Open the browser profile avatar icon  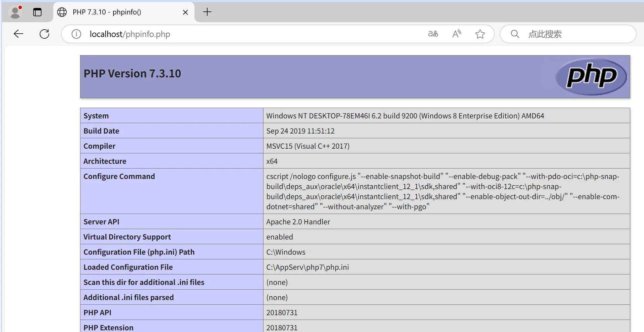pos(15,12)
